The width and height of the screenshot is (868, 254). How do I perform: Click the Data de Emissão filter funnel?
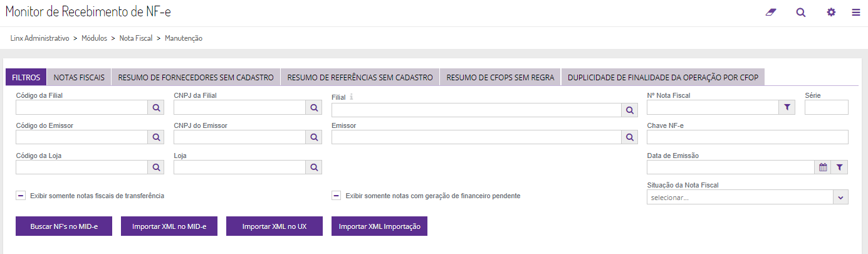tap(840, 167)
